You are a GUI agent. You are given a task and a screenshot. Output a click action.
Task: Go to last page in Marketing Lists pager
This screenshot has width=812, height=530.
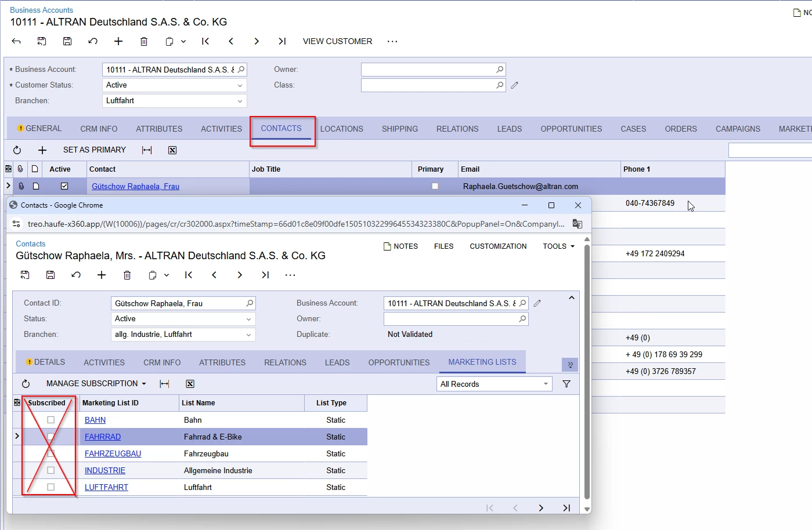tap(566, 508)
